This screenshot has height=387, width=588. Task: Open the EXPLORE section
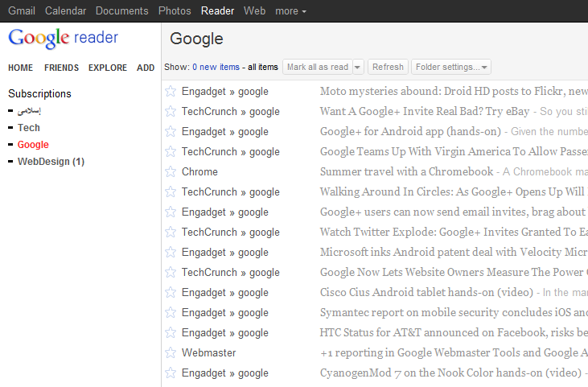108,68
